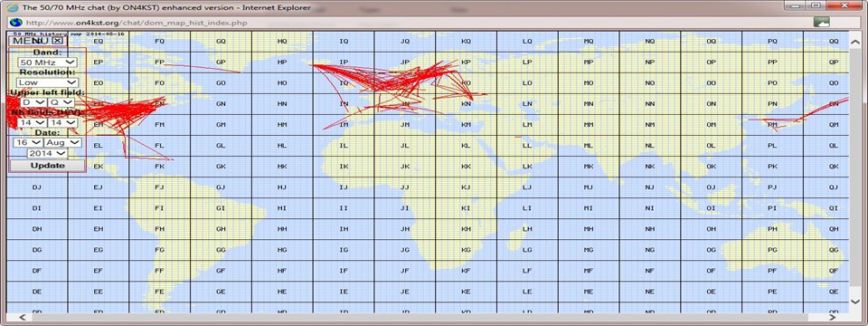
Task: Click the URL text in address bar
Action: click(137, 23)
